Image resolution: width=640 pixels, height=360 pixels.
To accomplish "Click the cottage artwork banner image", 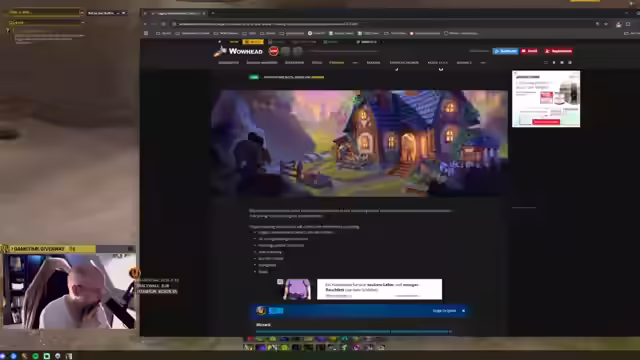I will (360, 143).
